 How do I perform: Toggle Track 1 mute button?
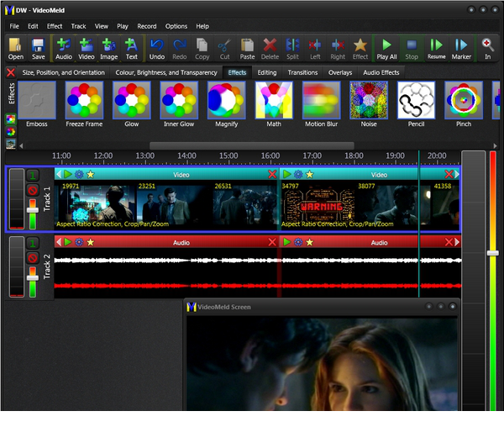33,190
